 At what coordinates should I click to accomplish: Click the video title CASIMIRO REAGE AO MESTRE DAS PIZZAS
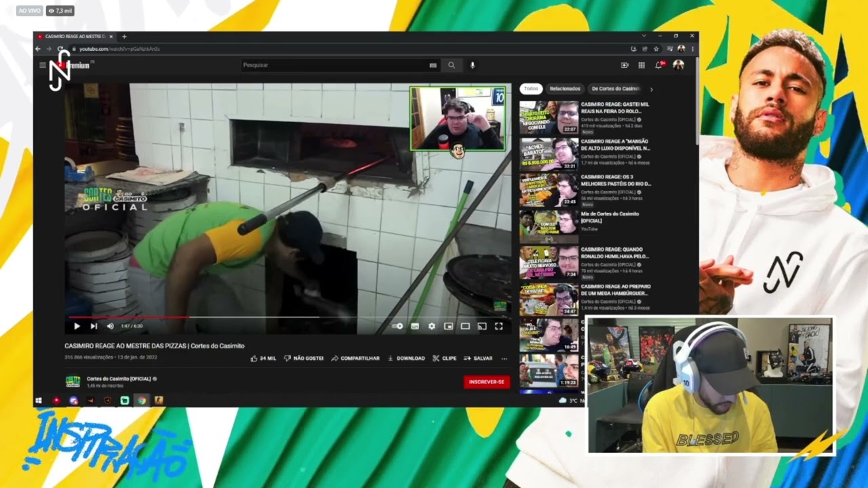point(155,346)
